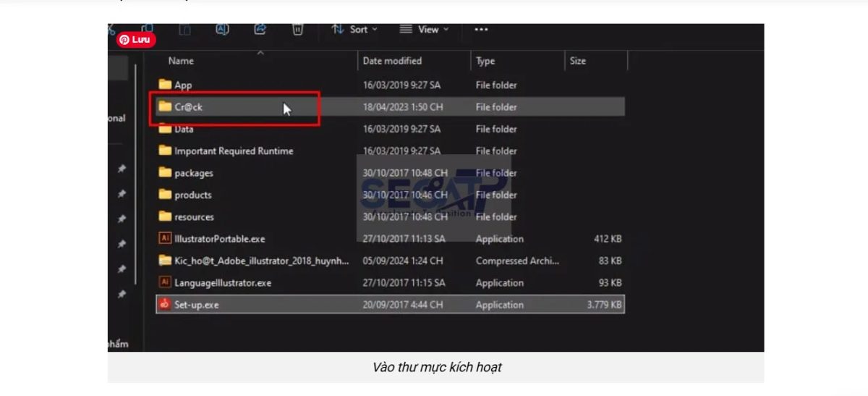
Task: Click the IllustratorPortable.exe Ai icon
Action: click(165, 239)
